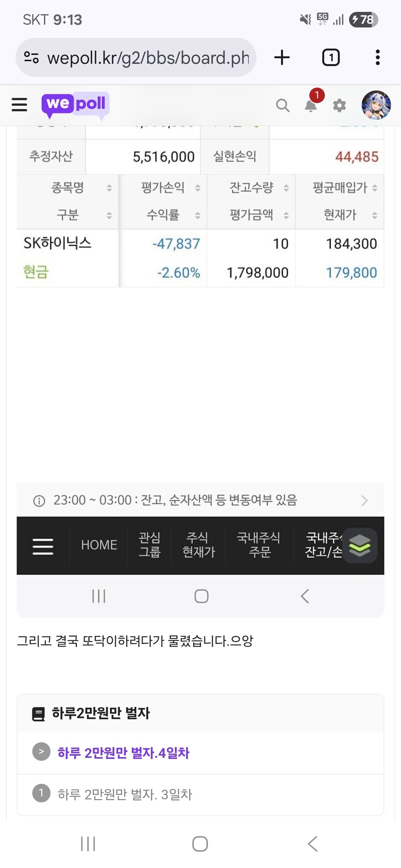Open 하루 2만원만 벌자.4일차 link

pyautogui.click(x=123, y=753)
